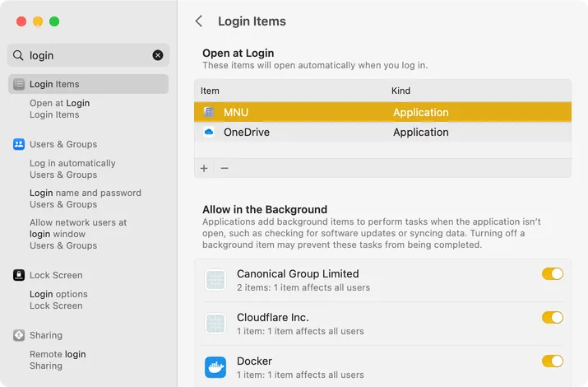Open 'Log in automatically' search result
588x387 pixels.
[72, 169]
